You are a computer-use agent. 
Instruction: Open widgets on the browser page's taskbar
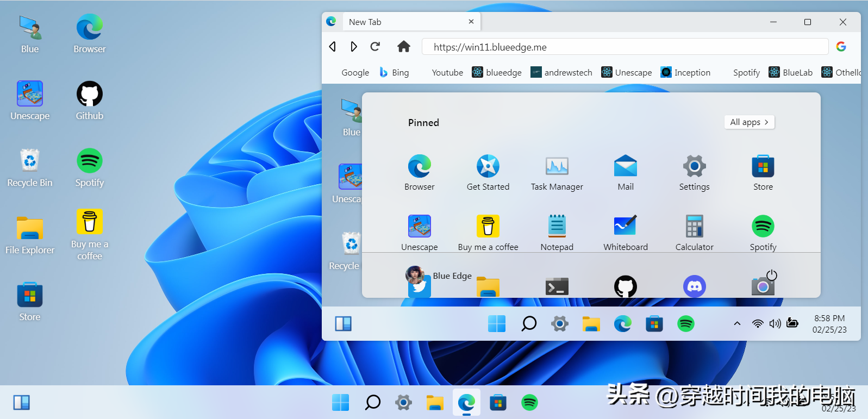[344, 324]
